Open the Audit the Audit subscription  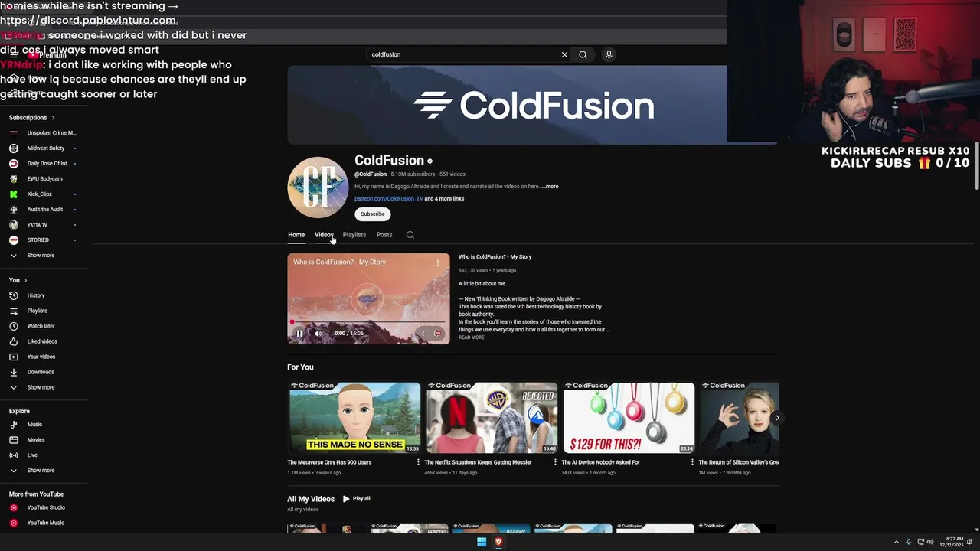coord(44,210)
